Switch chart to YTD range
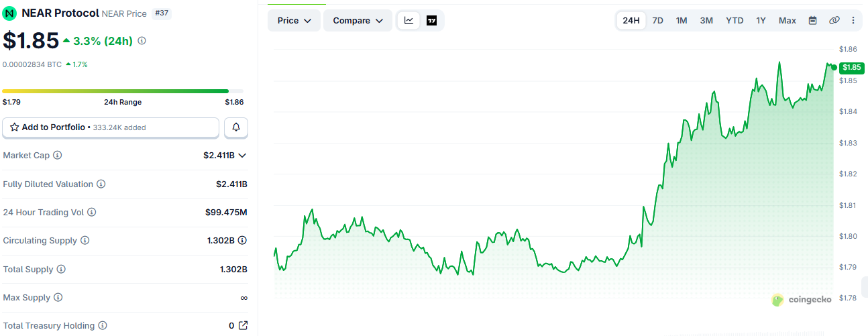The image size is (868, 336). [x=735, y=20]
